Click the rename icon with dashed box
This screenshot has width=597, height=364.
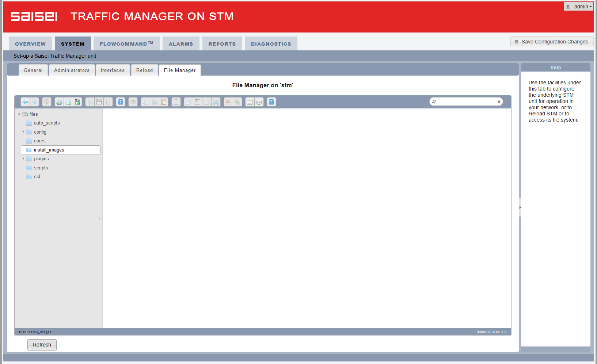[198, 102]
